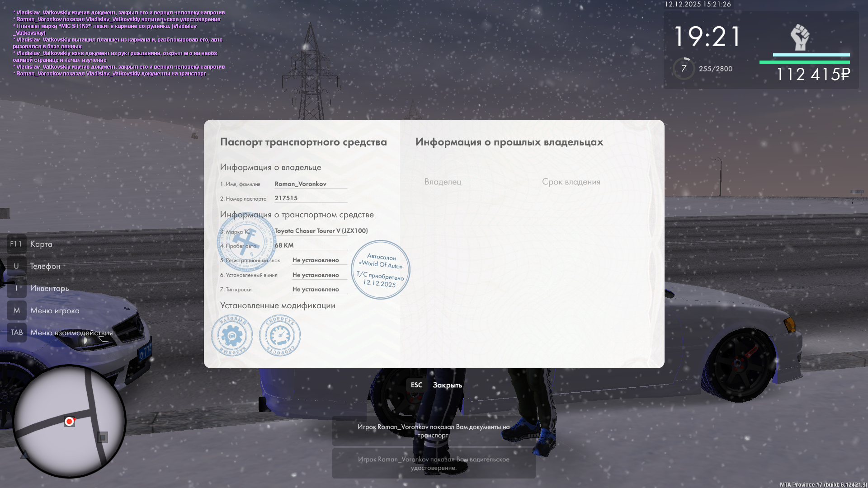Click the World Of Auto dealership stamp
868x488 pixels.
click(x=381, y=270)
